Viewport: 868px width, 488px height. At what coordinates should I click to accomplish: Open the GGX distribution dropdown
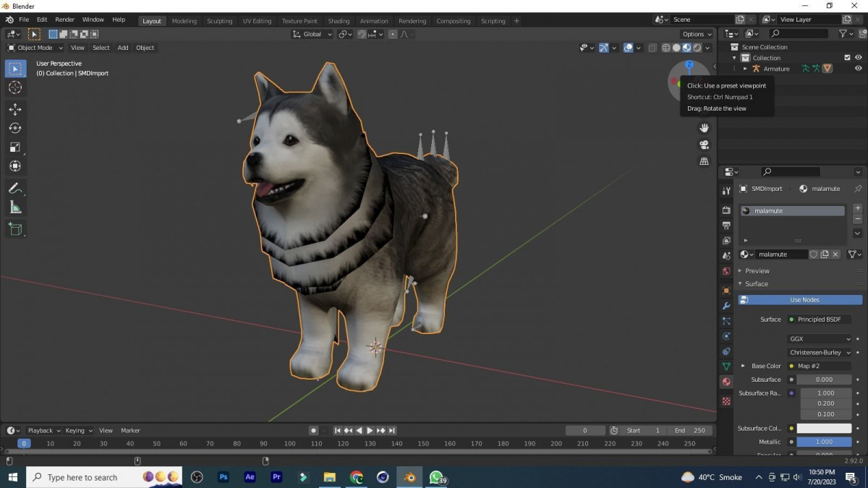coord(820,339)
